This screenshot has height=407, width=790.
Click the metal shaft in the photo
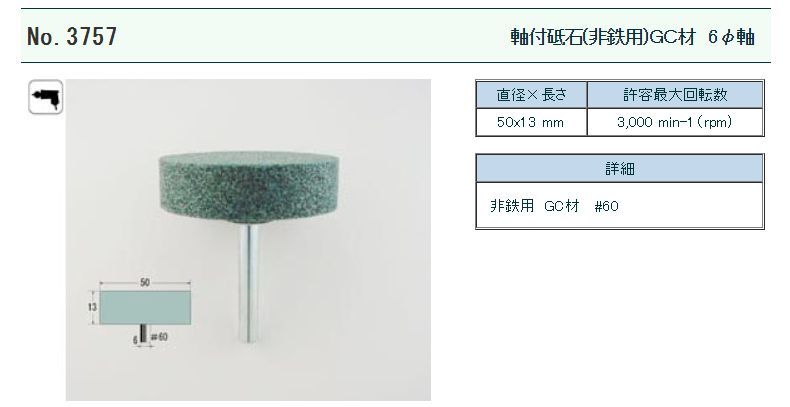click(248, 283)
